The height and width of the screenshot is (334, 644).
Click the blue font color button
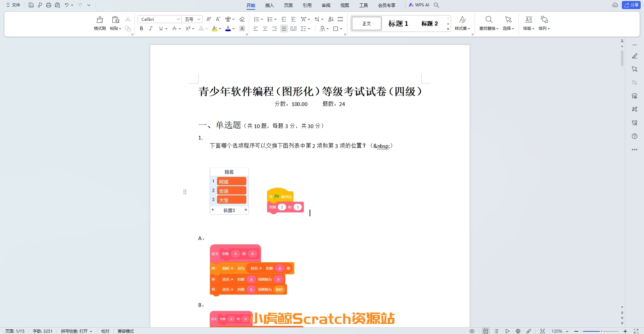coord(228,29)
